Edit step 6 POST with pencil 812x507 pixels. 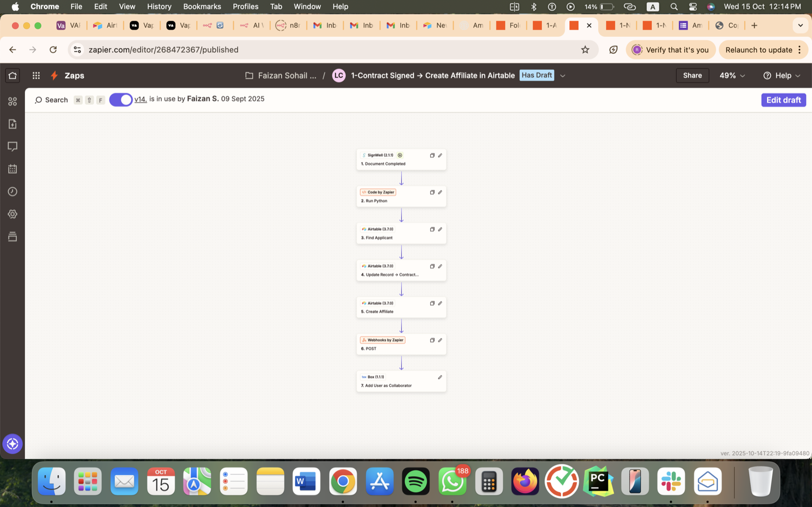pos(440,340)
